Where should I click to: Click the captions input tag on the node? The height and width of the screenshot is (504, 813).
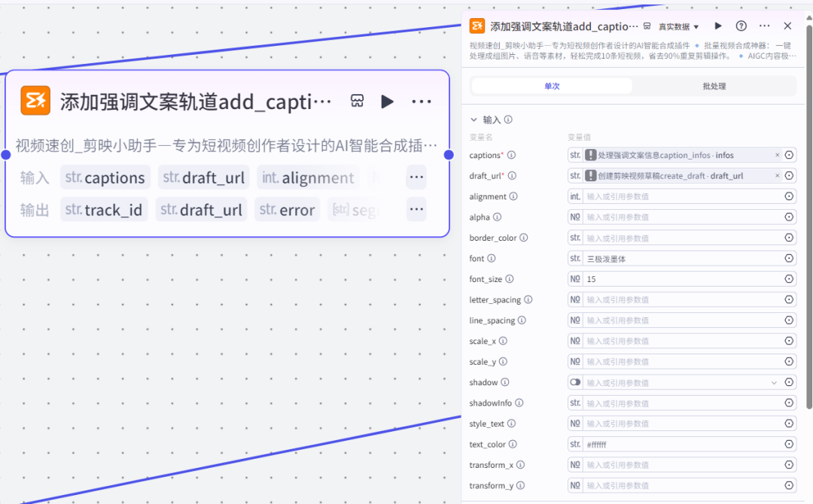pyautogui.click(x=105, y=177)
